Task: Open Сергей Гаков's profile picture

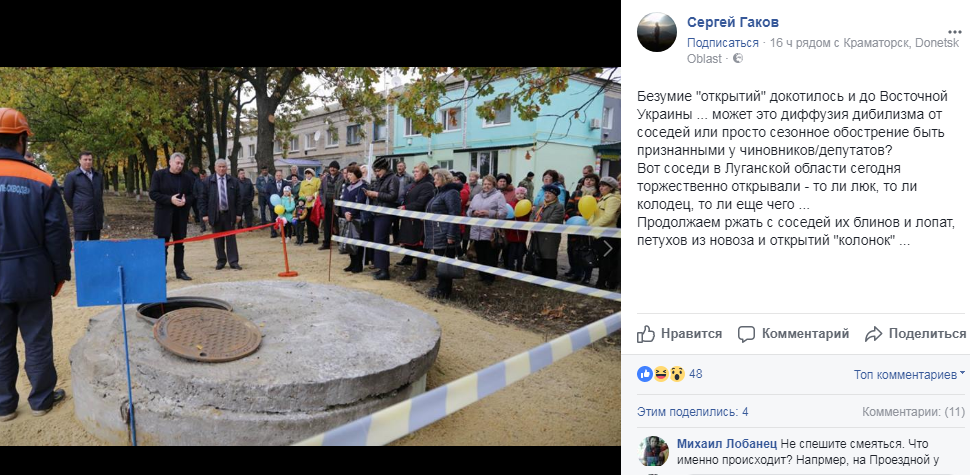Action: (x=656, y=32)
